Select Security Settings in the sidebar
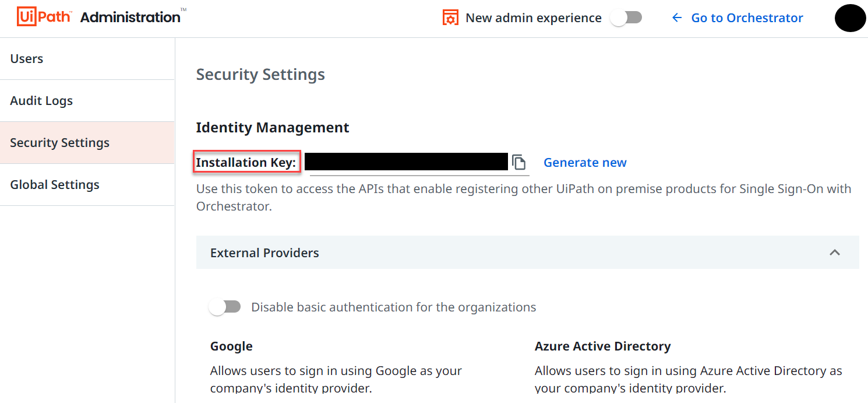The height and width of the screenshot is (403, 868). [x=59, y=143]
